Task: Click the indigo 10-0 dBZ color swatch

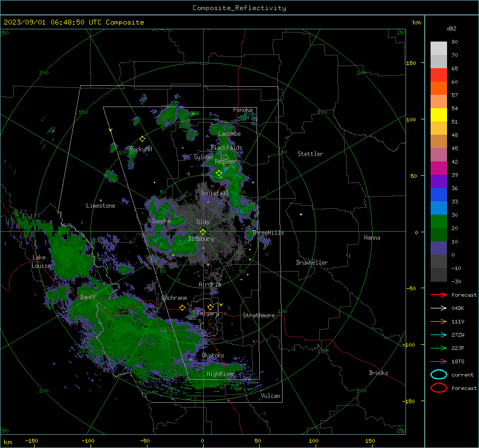Action: (439, 248)
